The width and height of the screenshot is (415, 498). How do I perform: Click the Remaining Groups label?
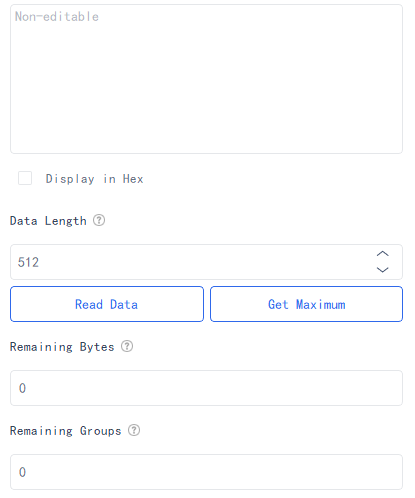point(66,431)
